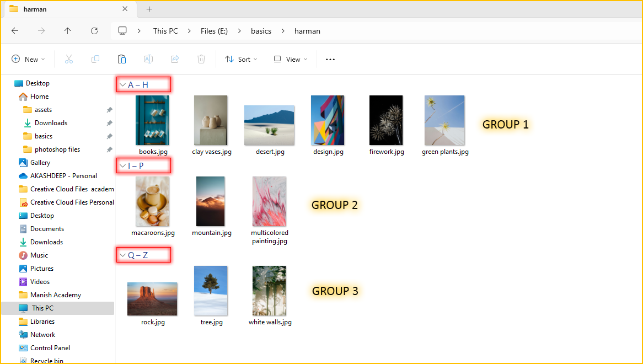Navigate back using the back arrow
Screen dimensions: 643x364
(15, 31)
